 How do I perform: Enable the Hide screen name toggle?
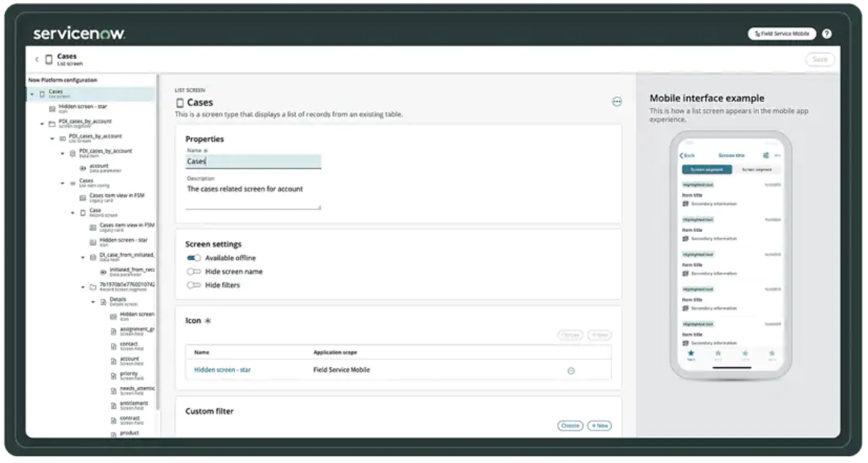point(194,272)
